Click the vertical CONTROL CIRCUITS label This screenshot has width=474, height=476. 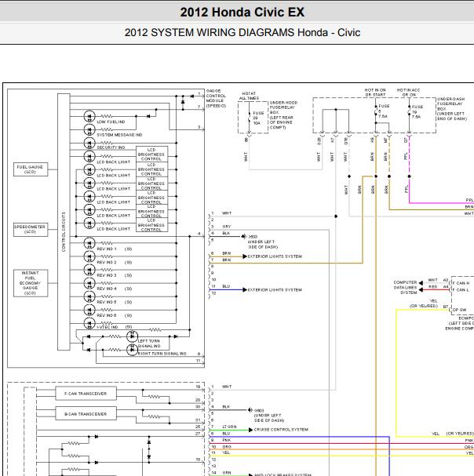tap(64, 231)
